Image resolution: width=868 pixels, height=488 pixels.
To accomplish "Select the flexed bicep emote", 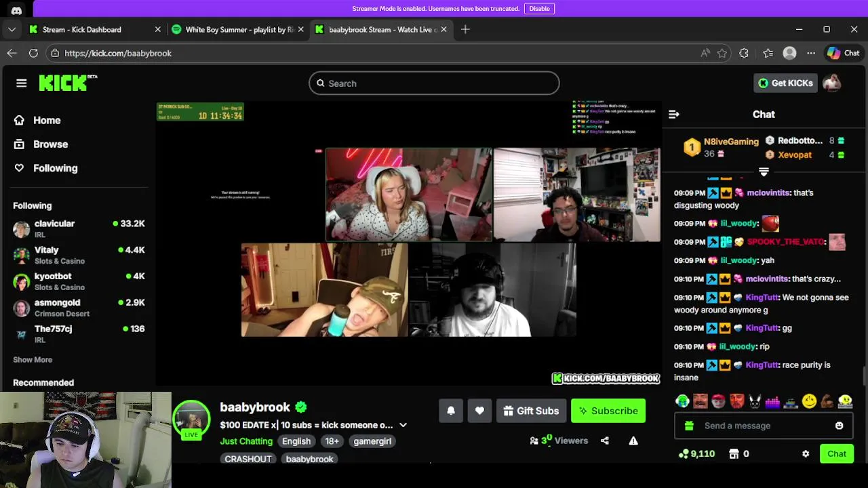I will click(x=827, y=401).
